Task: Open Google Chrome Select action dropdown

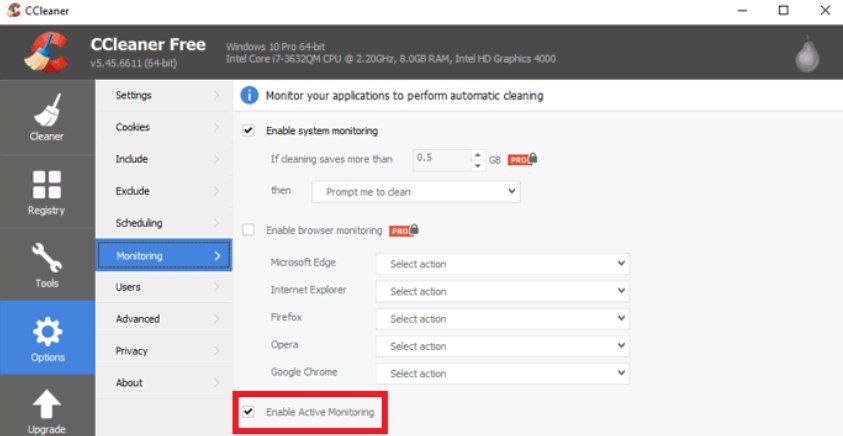Action: click(x=503, y=374)
